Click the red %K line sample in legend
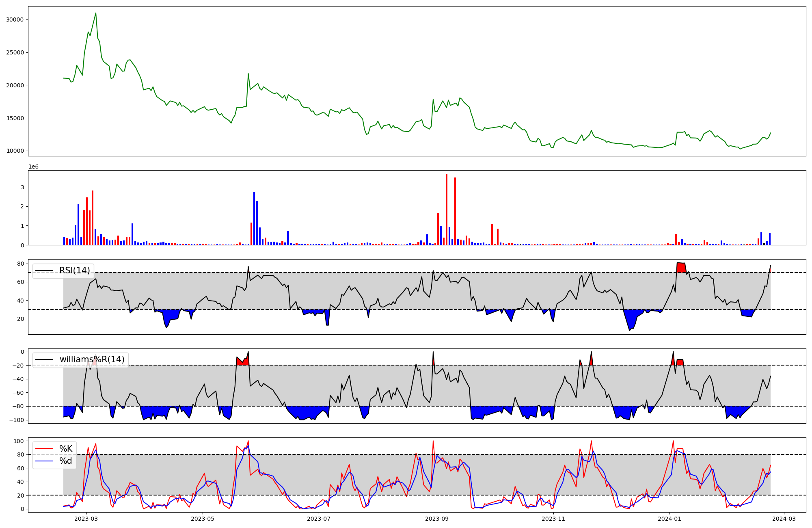This screenshot has width=812, height=528. point(44,449)
